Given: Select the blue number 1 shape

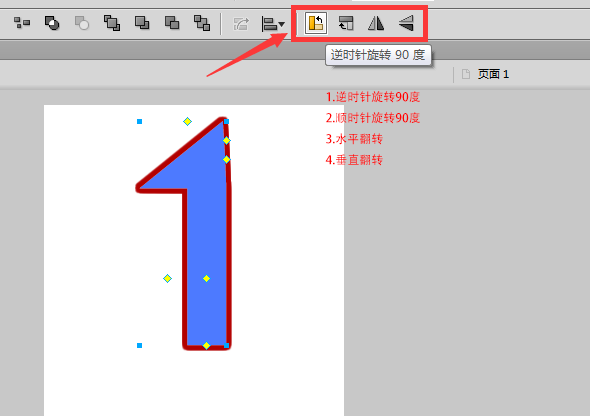Looking at the screenshot, I should (x=207, y=233).
